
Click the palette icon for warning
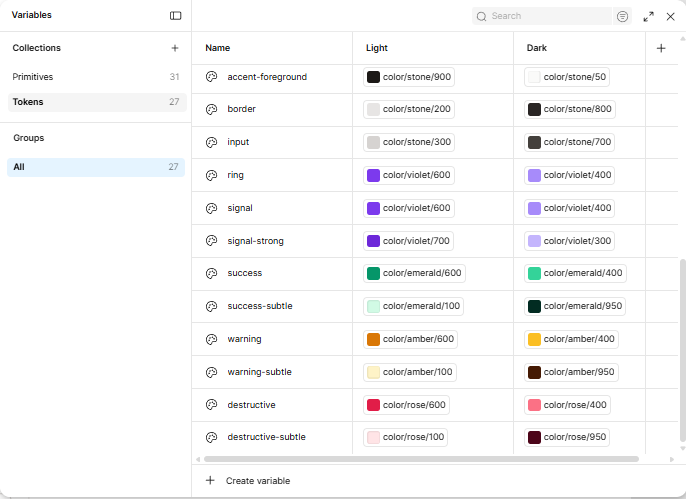click(x=212, y=339)
